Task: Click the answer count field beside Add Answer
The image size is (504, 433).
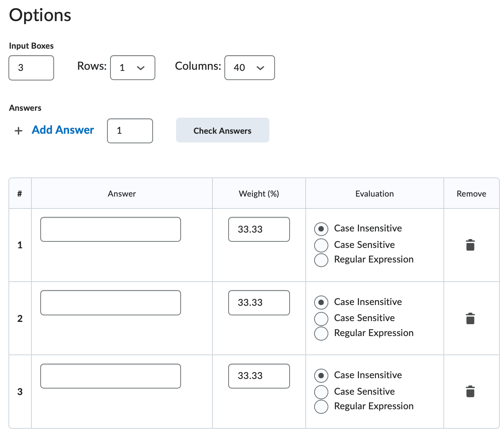Action: coord(130,131)
